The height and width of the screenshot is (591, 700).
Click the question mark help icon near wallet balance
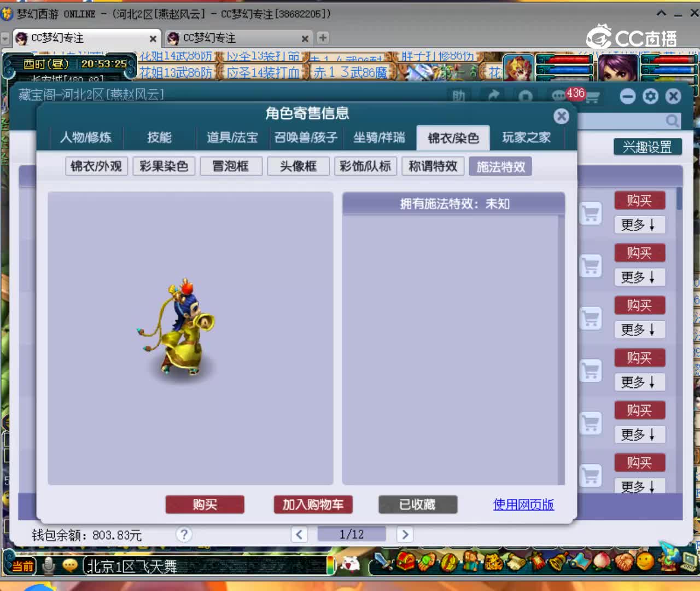tap(184, 535)
